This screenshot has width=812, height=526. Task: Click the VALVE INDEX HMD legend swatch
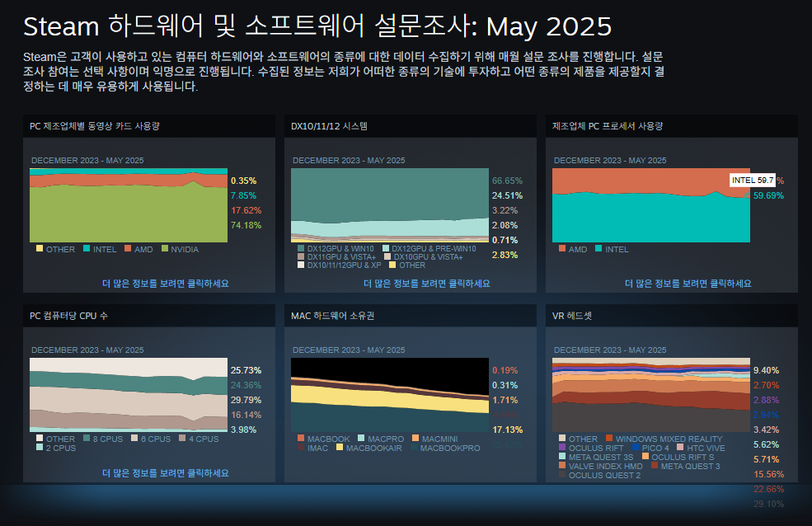[562, 466]
